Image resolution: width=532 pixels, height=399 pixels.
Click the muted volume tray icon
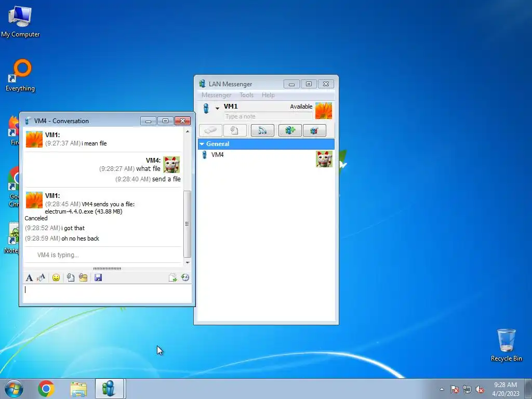coord(480,389)
